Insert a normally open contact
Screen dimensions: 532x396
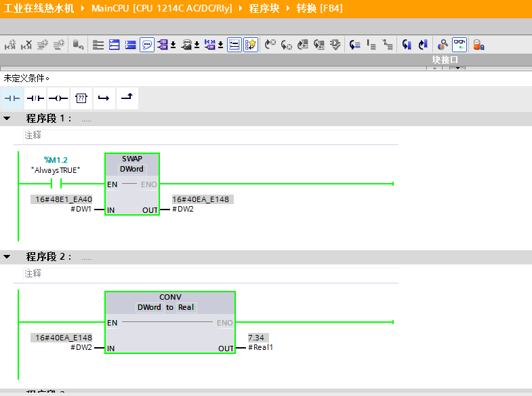tap(12, 98)
